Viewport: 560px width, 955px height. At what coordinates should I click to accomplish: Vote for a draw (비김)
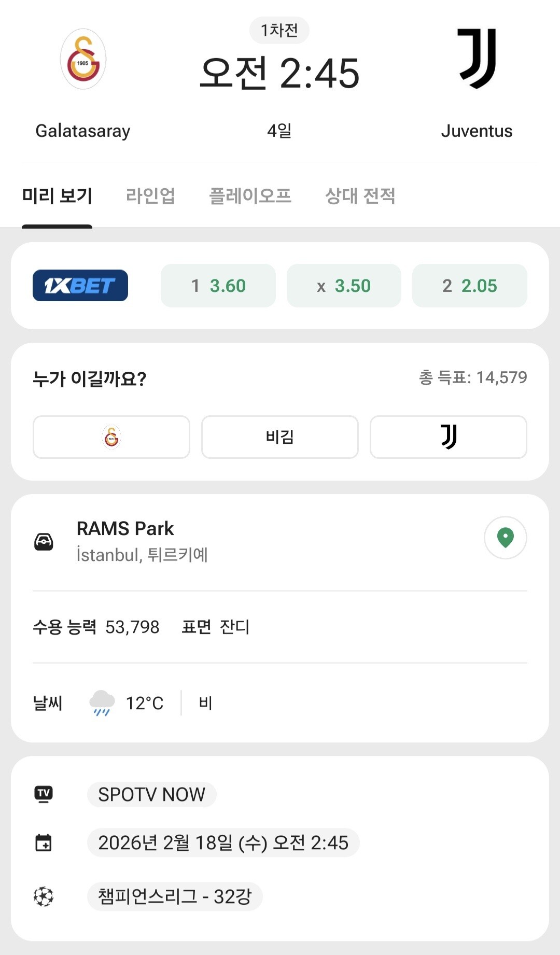point(280,437)
